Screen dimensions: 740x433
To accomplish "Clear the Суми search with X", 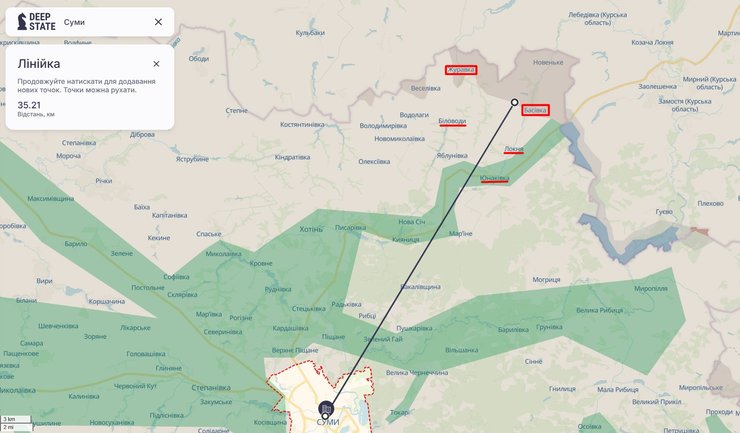I will pyautogui.click(x=159, y=22).
